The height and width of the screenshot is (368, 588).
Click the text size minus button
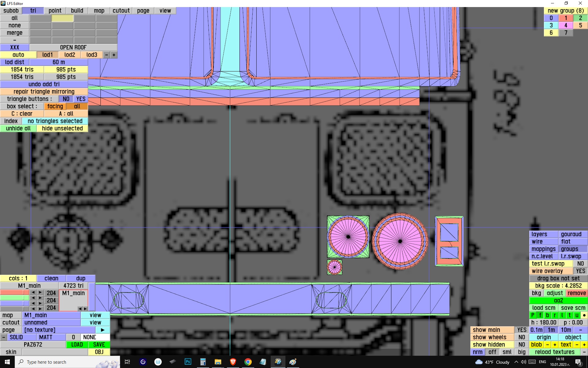577,344
